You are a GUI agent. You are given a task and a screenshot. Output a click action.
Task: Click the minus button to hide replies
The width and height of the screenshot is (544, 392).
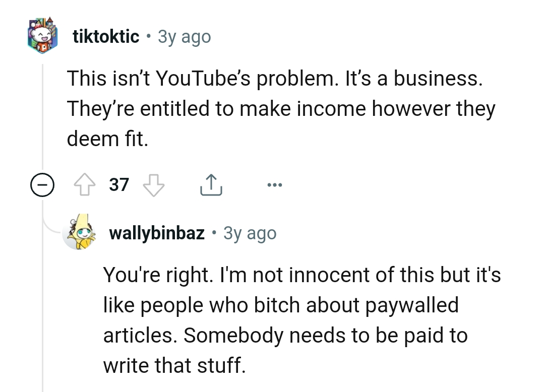(43, 185)
